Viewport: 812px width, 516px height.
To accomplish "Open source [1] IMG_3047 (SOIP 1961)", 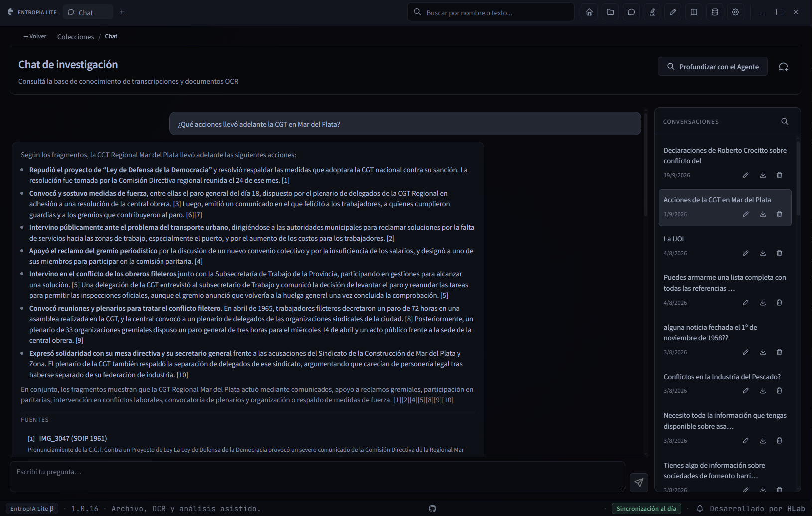I will [67, 438].
